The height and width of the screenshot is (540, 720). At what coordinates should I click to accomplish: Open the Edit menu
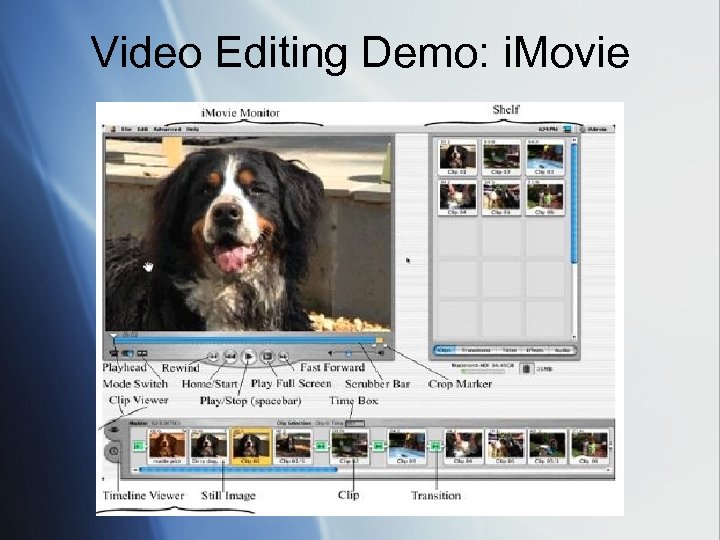(142, 129)
